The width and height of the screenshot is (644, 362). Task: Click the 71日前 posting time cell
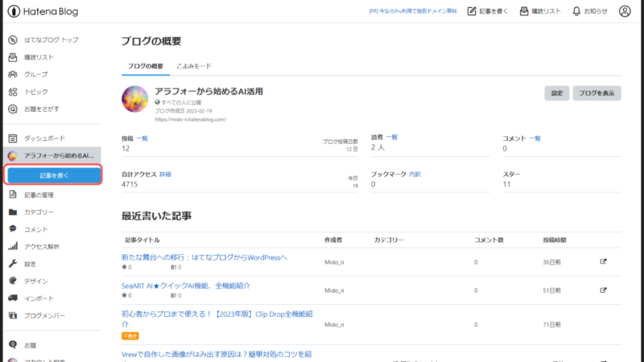click(551, 324)
